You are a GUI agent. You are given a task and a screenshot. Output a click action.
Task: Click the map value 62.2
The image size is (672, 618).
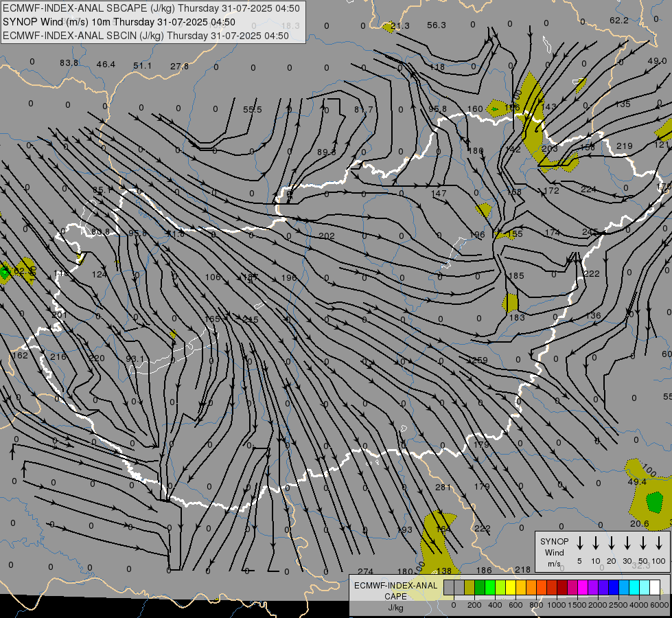pos(619,21)
